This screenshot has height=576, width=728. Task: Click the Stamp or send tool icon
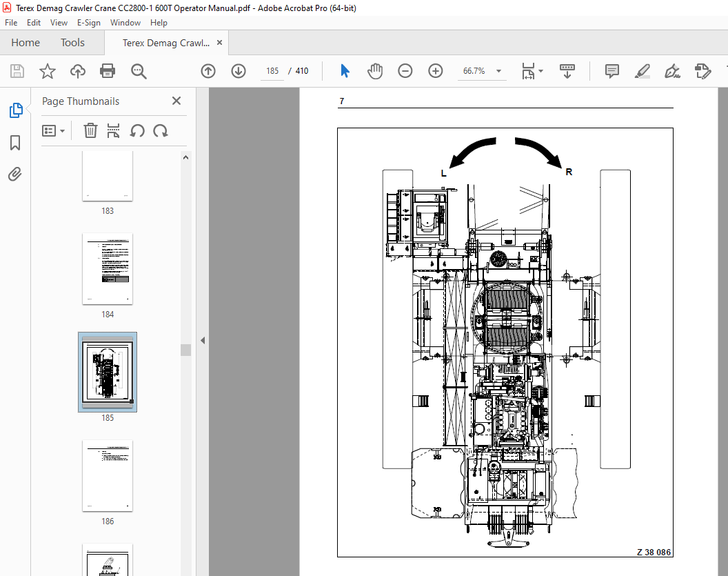pos(702,71)
